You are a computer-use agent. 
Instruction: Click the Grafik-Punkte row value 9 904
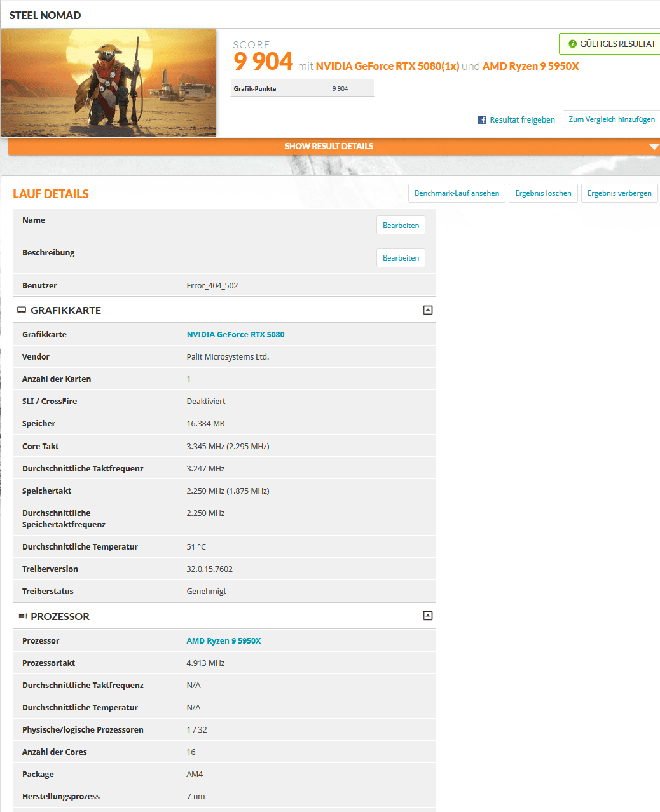(x=340, y=89)
